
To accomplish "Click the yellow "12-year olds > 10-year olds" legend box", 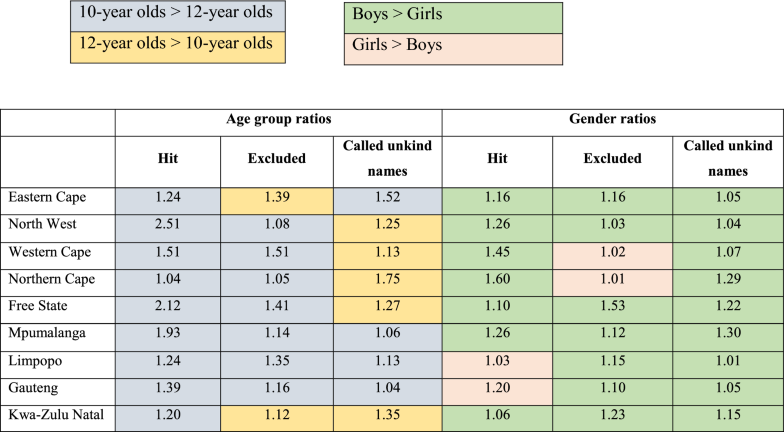I will point(178,47).
